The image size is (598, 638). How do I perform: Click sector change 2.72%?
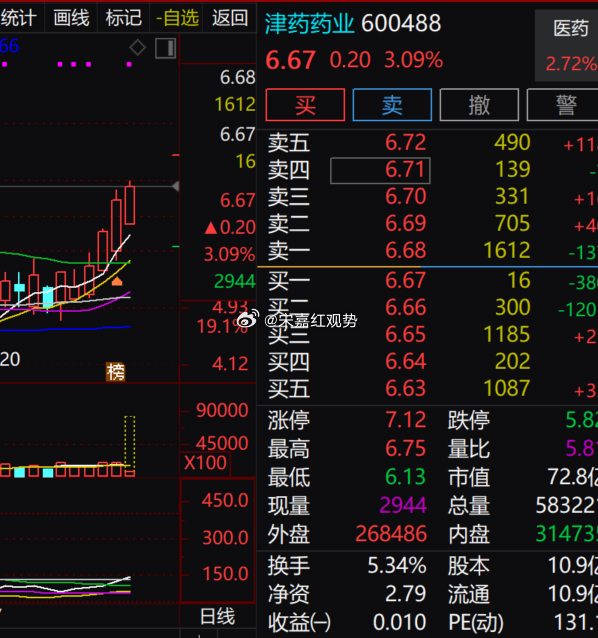[571, 64]
